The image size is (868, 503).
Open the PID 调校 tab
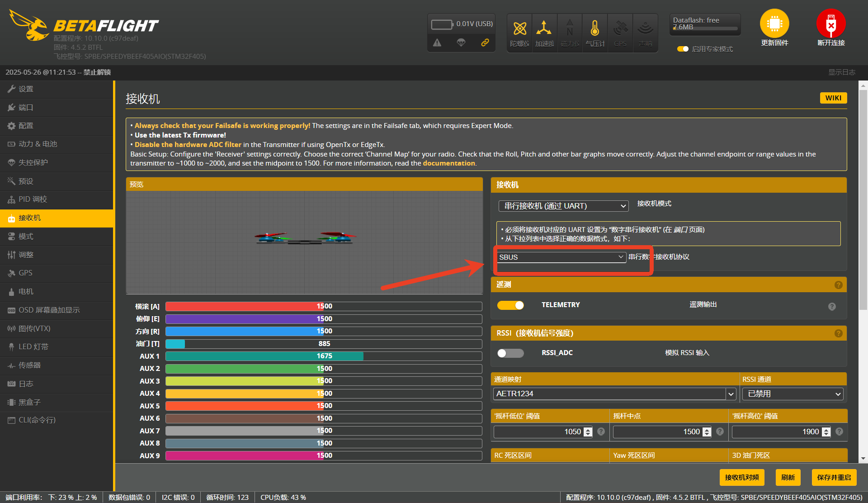57,199
